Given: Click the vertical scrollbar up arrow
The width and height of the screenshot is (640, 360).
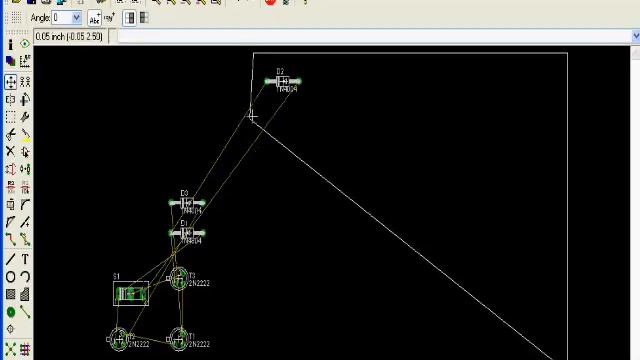Looking at the screenshot, I should tap(636, 52).
